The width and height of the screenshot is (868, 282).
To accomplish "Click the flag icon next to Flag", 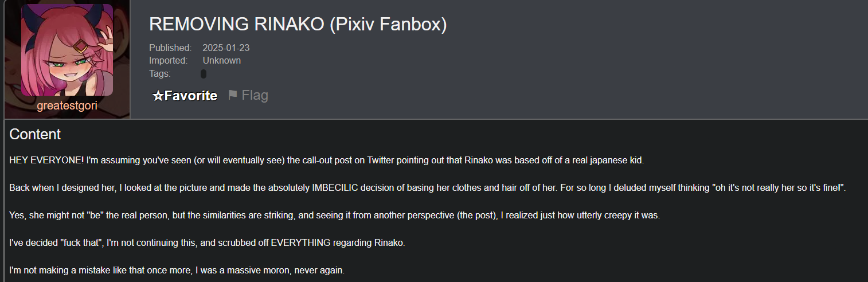I will point(232,95).
